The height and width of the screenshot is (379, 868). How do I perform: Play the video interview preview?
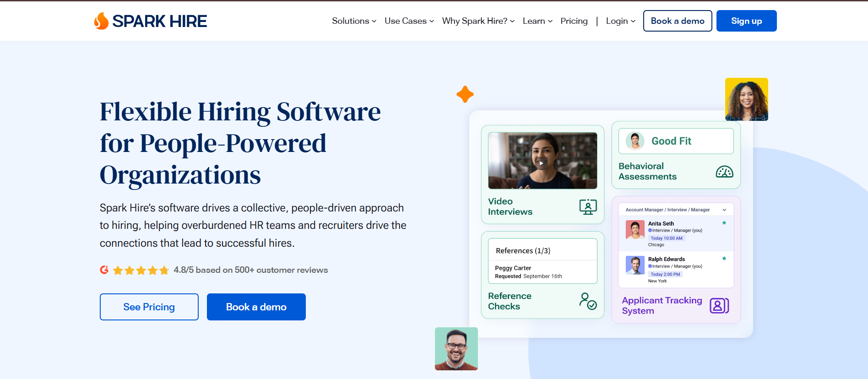(542, 163)
